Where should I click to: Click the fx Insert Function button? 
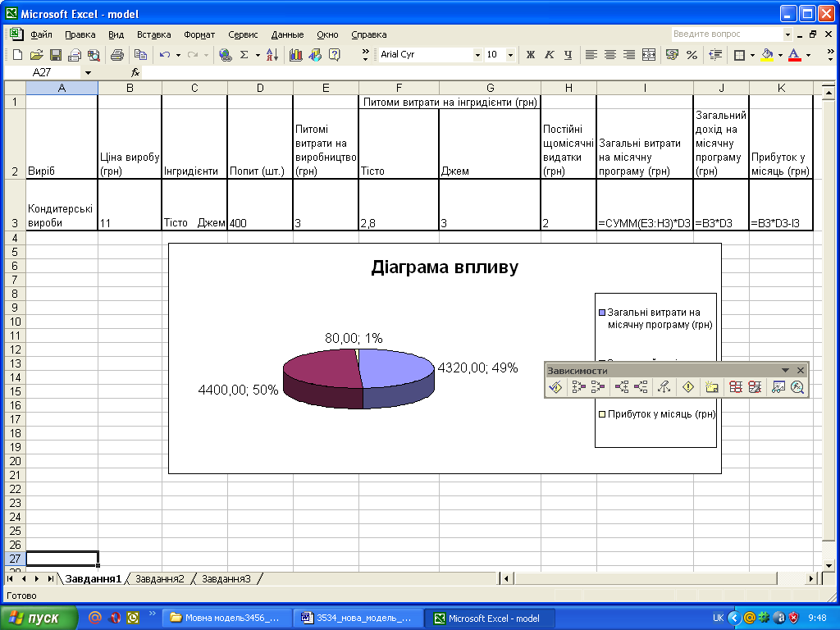[x=135, y=72]
